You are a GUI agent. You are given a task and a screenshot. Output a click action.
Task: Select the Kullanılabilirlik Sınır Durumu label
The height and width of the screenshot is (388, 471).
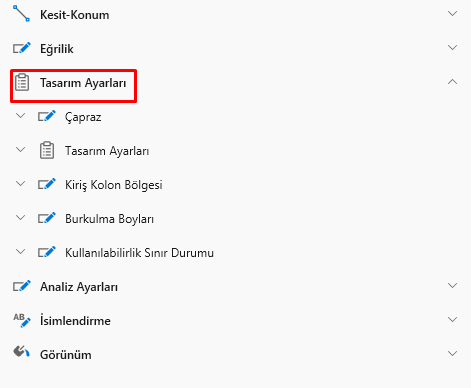tap(139, 253)
